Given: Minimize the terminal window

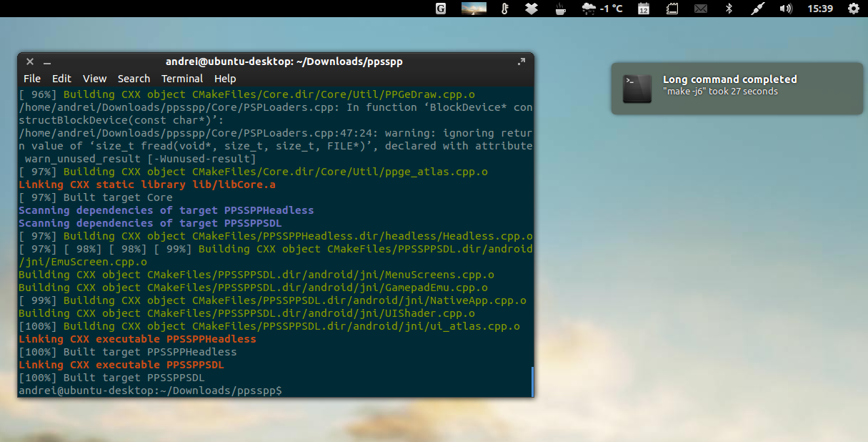Looking at the screenshot, I should 47,62.
